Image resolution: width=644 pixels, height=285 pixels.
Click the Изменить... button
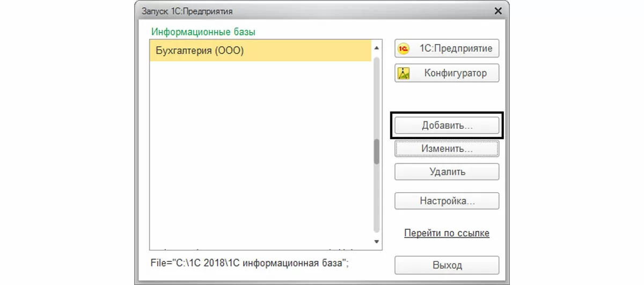click(x=447, y=148)
